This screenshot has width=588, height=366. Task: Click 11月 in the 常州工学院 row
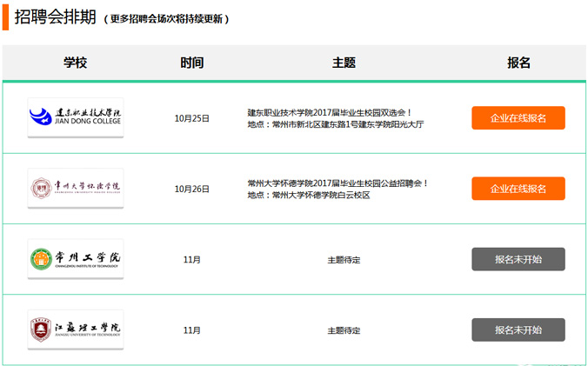point(191,260)
